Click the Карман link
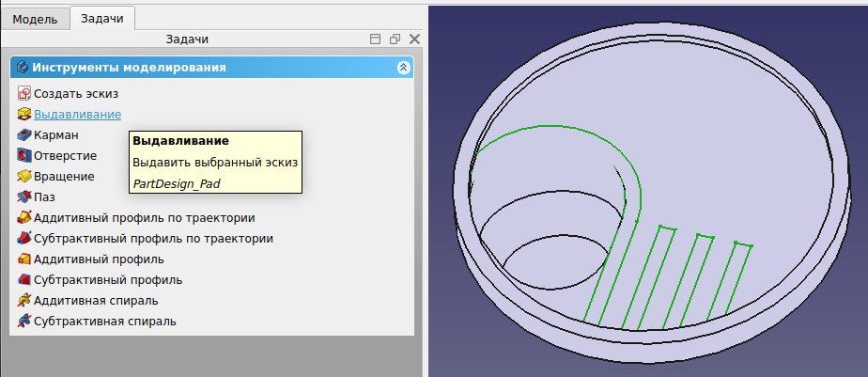868x377 pixels. tap(56, 134)
